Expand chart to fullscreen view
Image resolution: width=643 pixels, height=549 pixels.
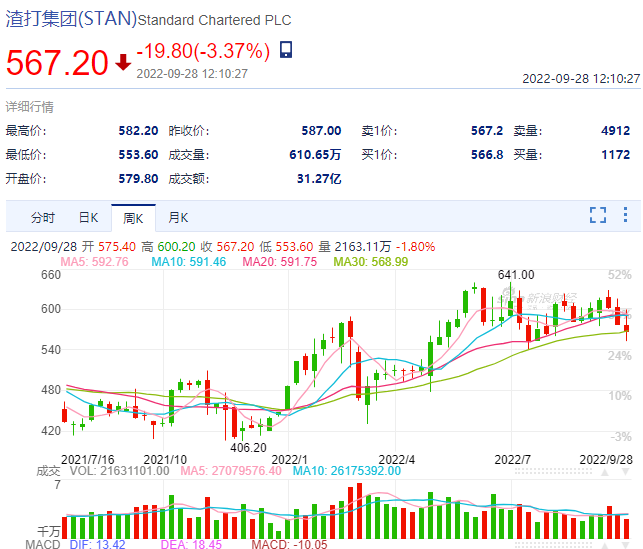coord(597,215)
